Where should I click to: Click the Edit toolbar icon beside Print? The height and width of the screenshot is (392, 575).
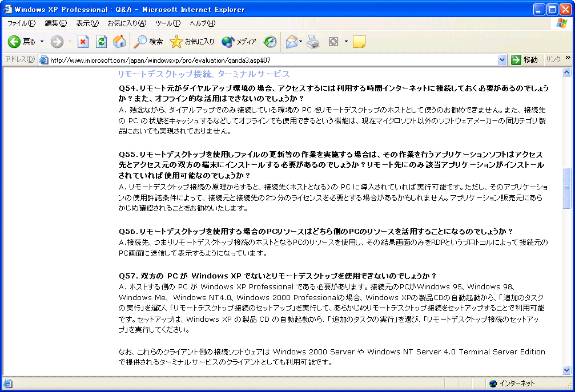point(333,42)
